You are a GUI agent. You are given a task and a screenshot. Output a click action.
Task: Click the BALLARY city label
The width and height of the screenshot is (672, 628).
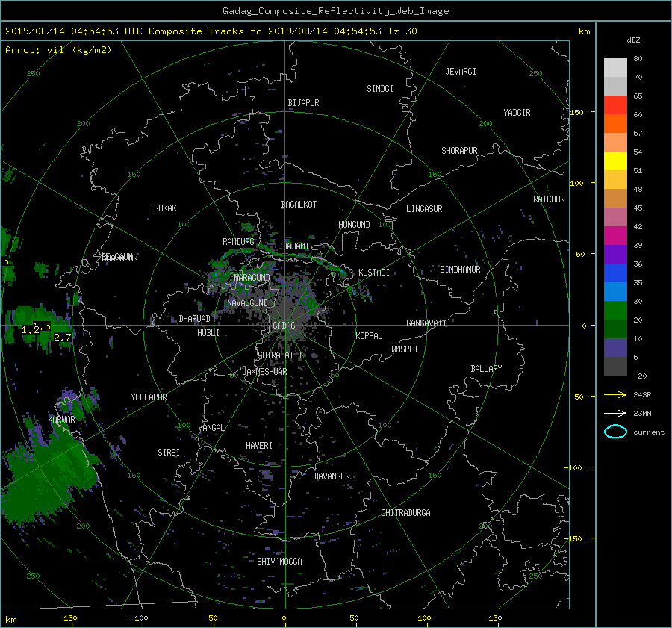pyautogui.click(x=486, y=369)
